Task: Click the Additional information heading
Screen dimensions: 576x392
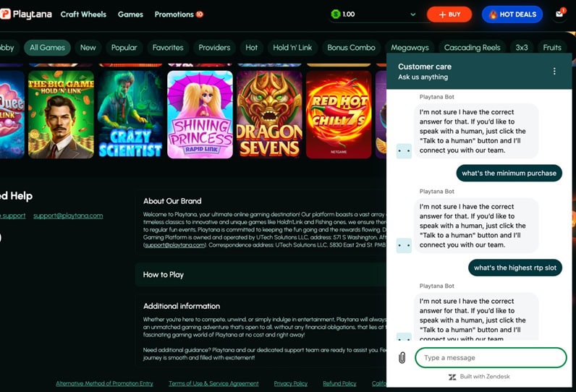Action: pos(182,306)
